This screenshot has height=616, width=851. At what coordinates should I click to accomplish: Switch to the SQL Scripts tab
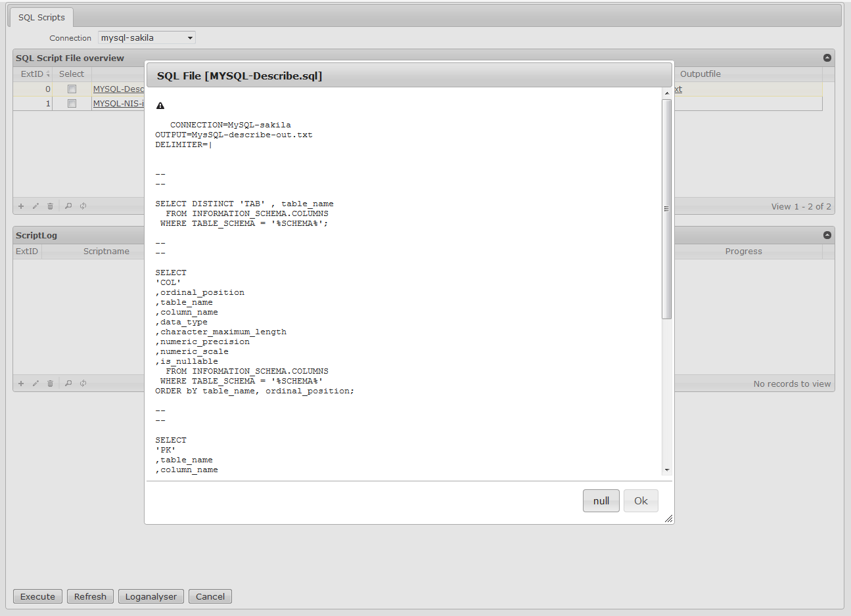pyautogui.click(x=41, y=17)
